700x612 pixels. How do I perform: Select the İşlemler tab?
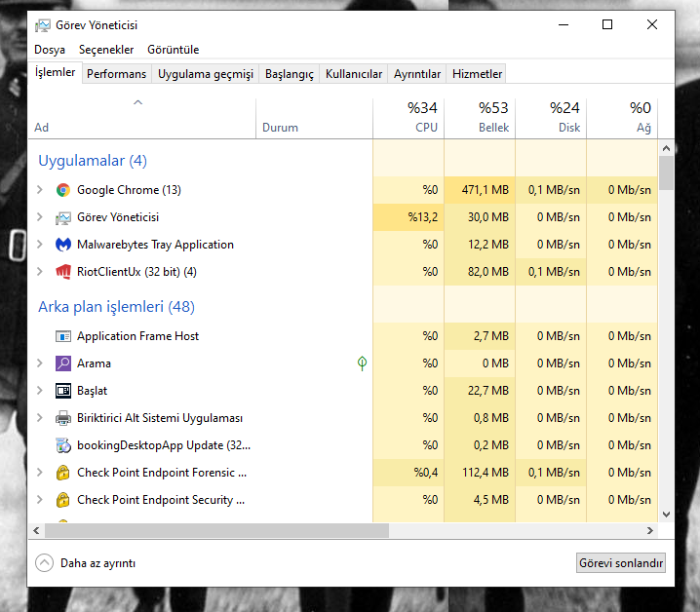(55, 72)
